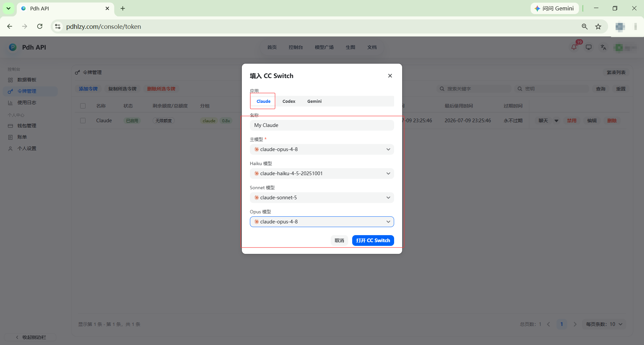Open the 模型广场 nav item
This screenshot has height=345, width=644.
[324, 47]
